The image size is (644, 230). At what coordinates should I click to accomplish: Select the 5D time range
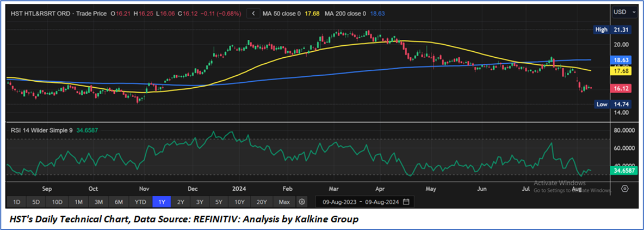(x=36, y=202)
